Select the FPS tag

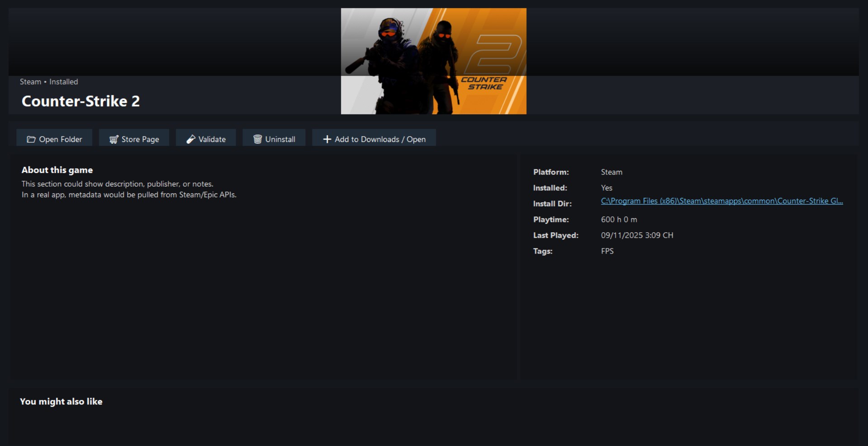click(607, 251)
